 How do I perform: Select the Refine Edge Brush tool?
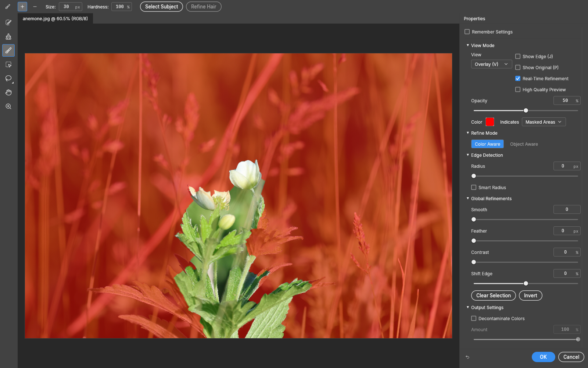(8, 36)
